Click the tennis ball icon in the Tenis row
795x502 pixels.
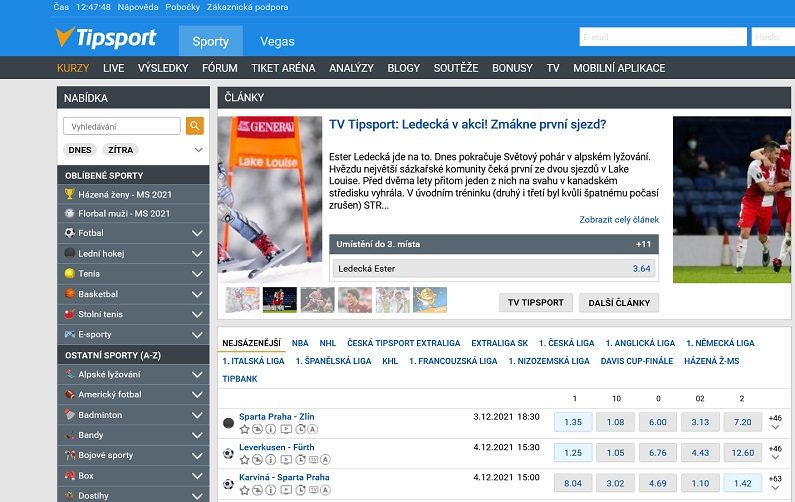[69, 273]
